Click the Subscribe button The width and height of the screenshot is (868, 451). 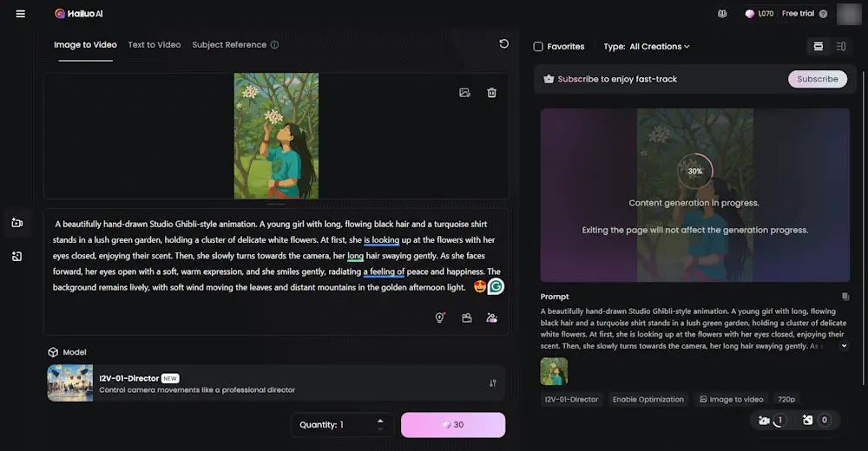[x=817, y=79]
